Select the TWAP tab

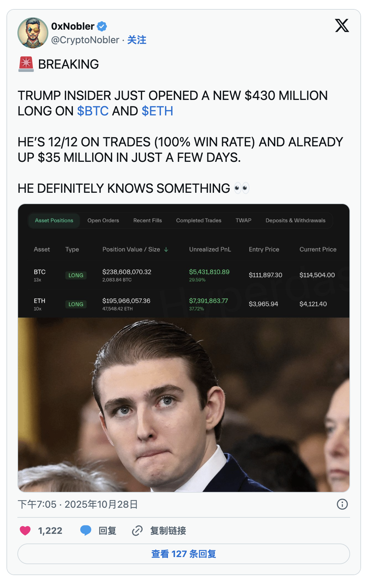[243, 220]
